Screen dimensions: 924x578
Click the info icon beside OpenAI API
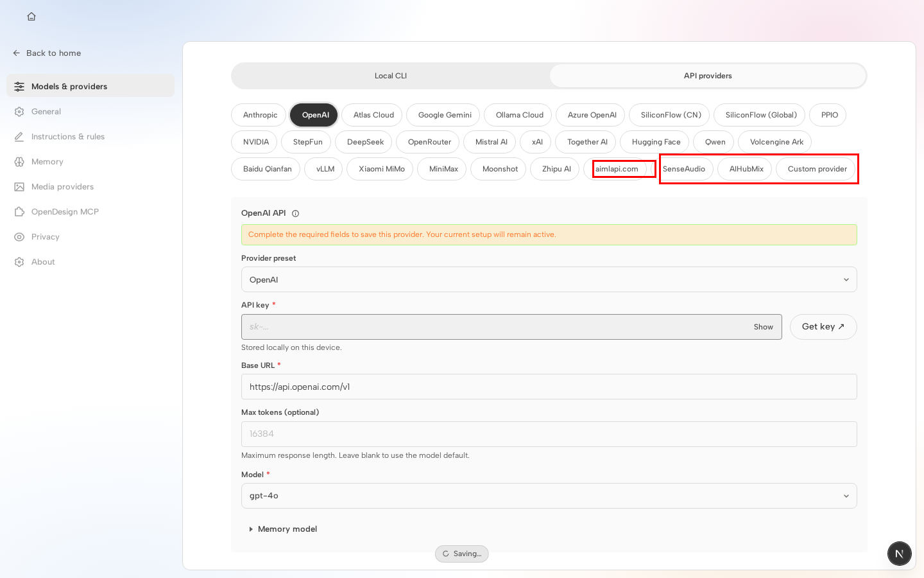point(295,213)
